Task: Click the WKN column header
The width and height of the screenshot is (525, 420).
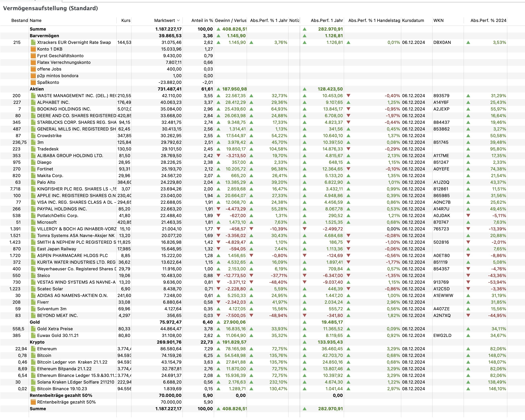Action: [438, 20]
